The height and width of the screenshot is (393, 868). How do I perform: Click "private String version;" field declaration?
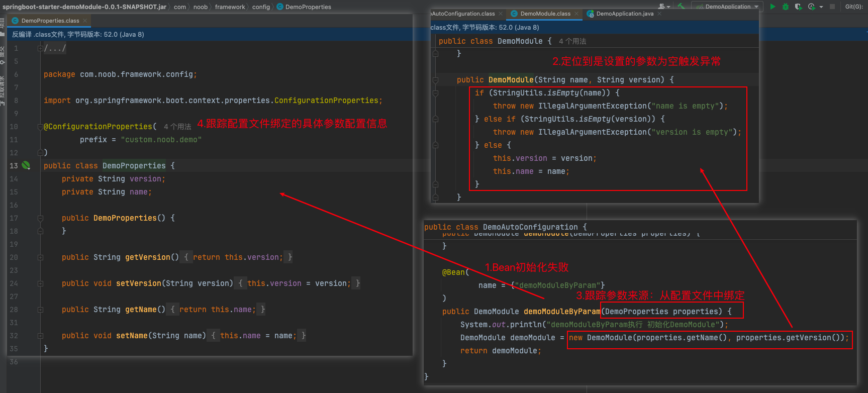point(114,179)
